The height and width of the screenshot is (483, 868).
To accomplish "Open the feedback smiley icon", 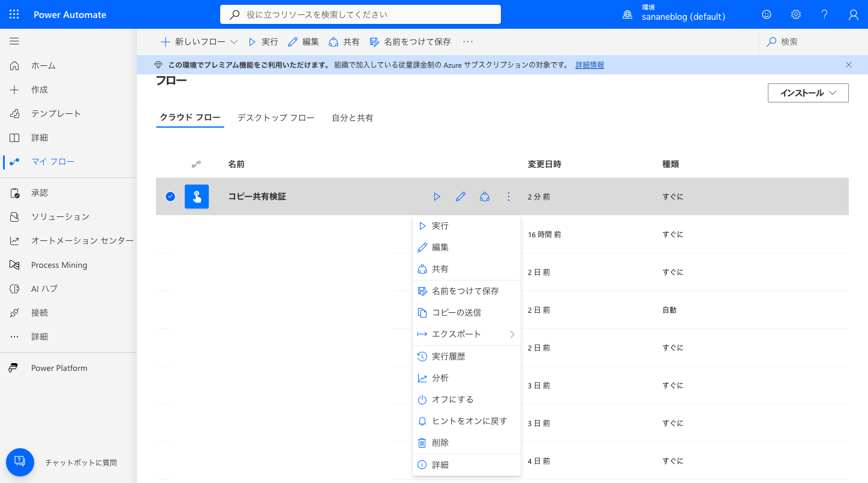I will coord(767,14).
